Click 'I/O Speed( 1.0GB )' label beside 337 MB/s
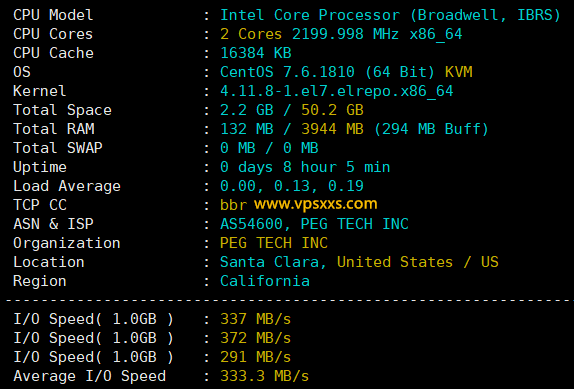The image size is (574, 389). tap(93, 319)
